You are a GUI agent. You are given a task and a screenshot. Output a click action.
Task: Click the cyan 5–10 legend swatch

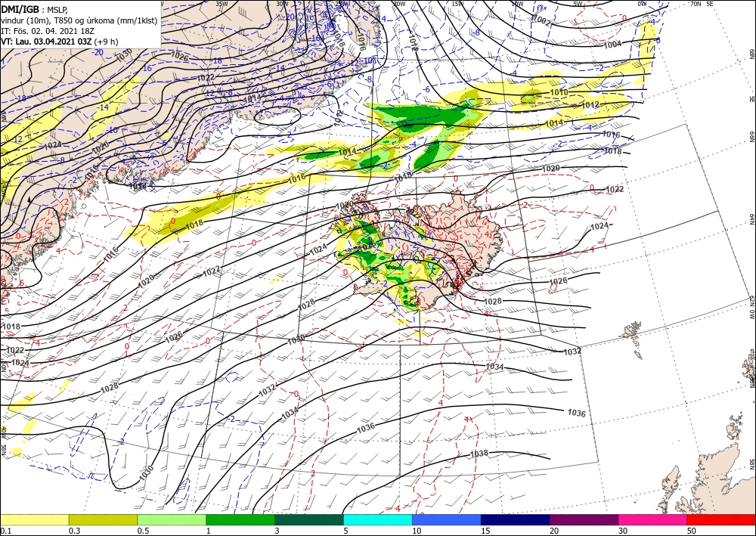[378, 519]
